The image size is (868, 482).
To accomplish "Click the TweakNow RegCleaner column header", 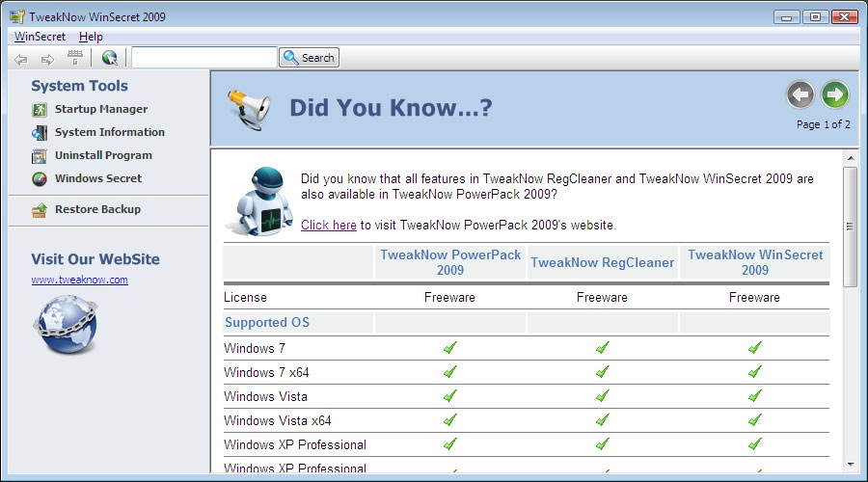I will pyautogui.click(x=602, y=262).
